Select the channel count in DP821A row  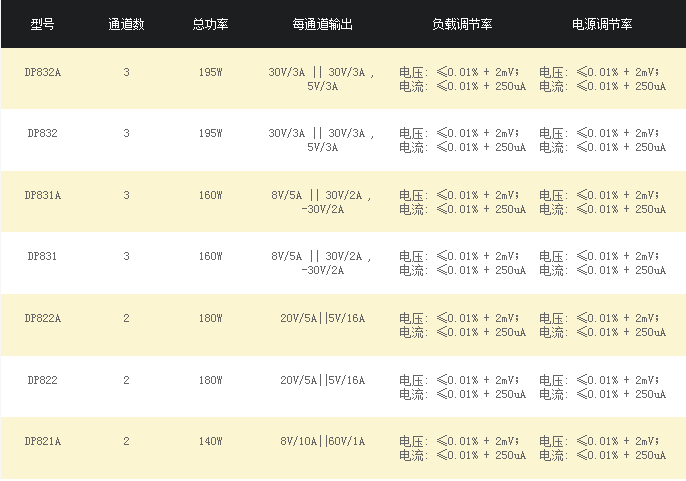[126, 441]
